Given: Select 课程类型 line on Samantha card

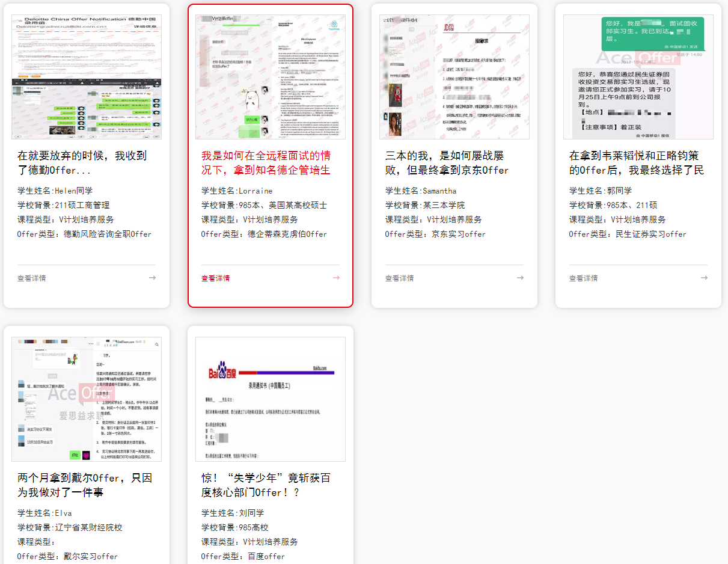Looking at the screenshot, I should pyautogui.click(x=433, y=219).
